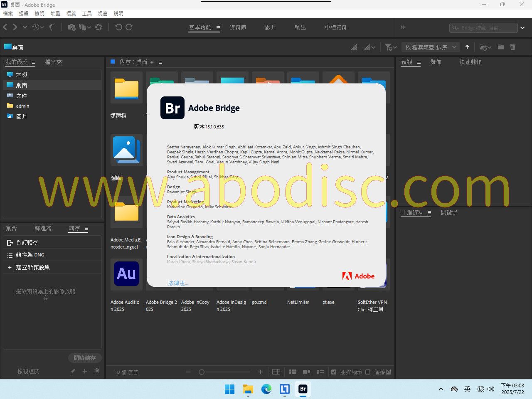Add new content tab plus icon
This screenshot has width=532, height=399.
point(152,62)
